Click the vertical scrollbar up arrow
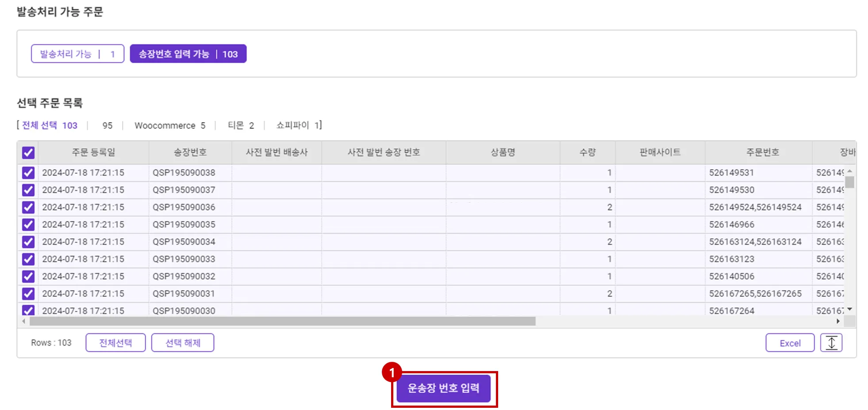The height and width of the screenshot is (410, 868). [849, 171]
